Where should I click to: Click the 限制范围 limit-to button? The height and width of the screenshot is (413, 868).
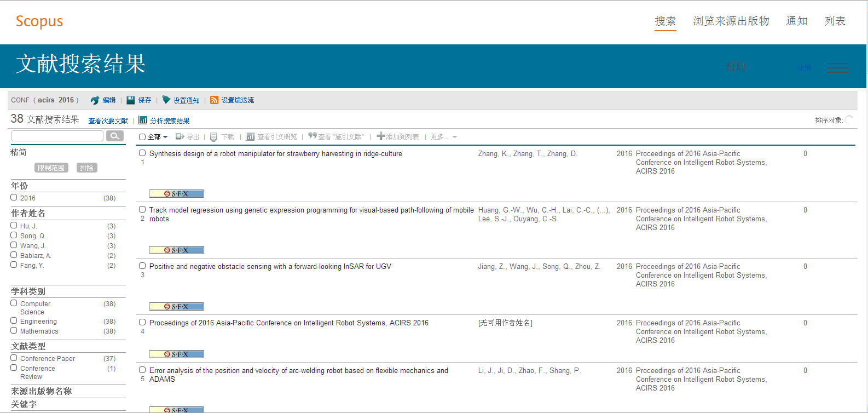[x=51, y=168]
